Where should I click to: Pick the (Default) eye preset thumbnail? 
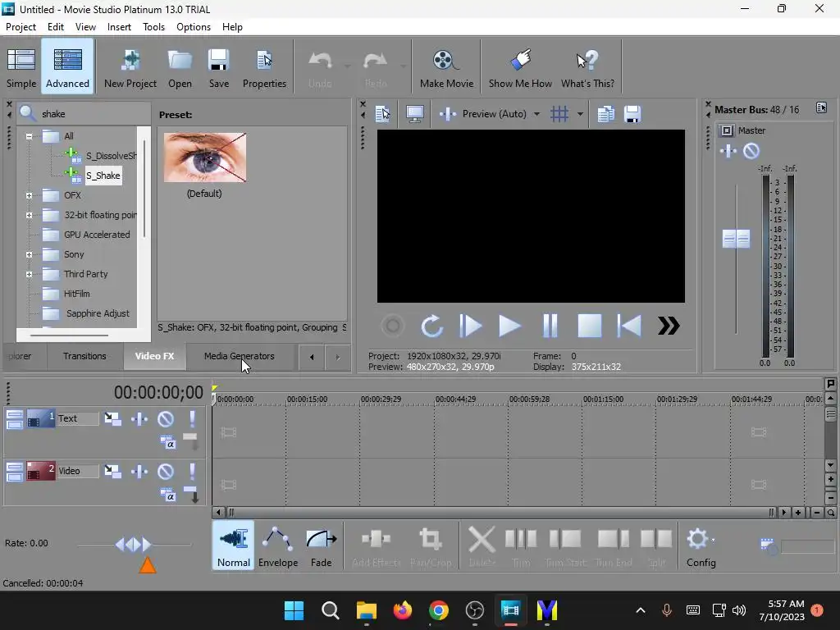[204, 157]
